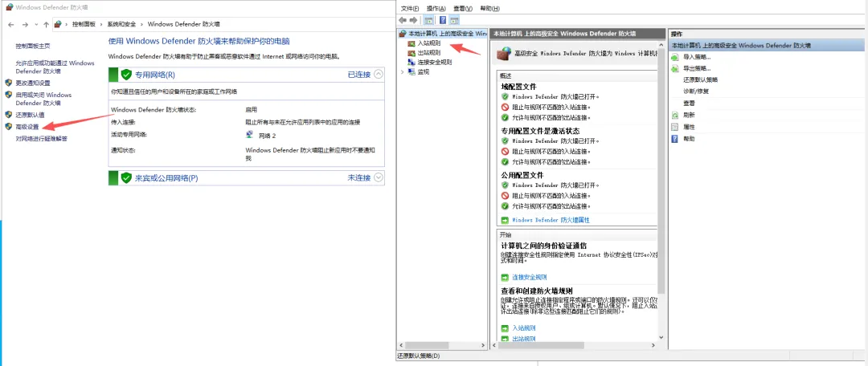868x366 pixels.
Task: Collapse the 专用网络(R) section chevron
Action: (379, 74)
